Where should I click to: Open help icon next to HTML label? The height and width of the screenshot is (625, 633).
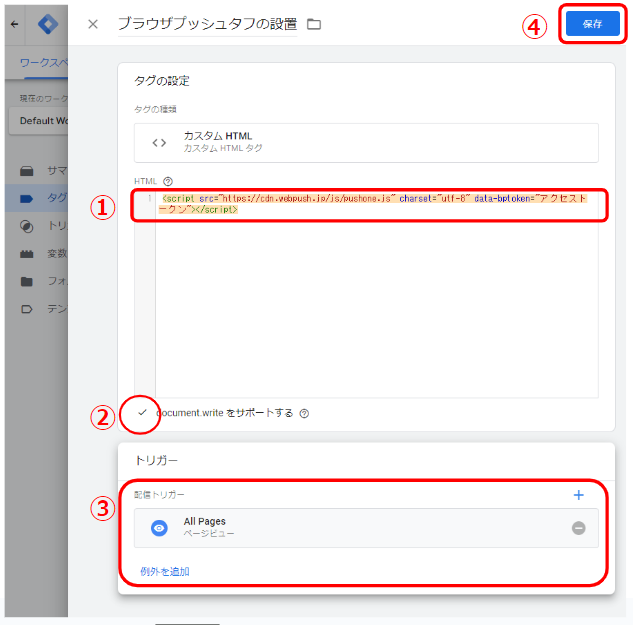168,182
